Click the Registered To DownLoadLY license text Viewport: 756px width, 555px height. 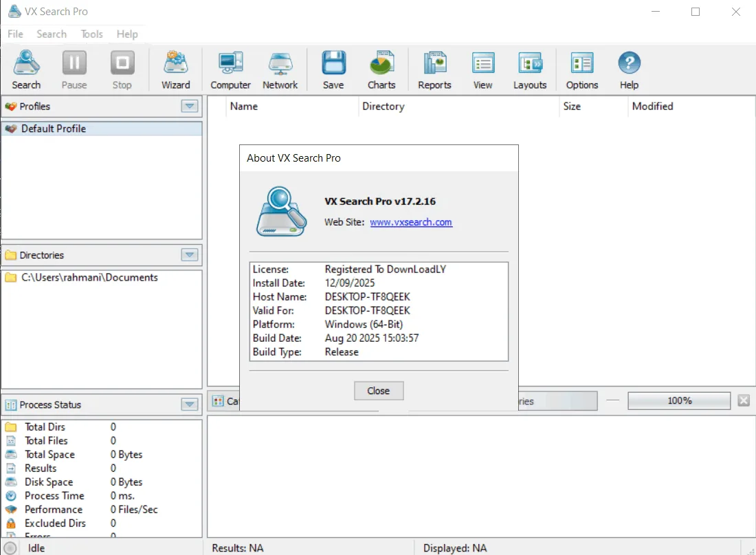[x=386, y=270]
